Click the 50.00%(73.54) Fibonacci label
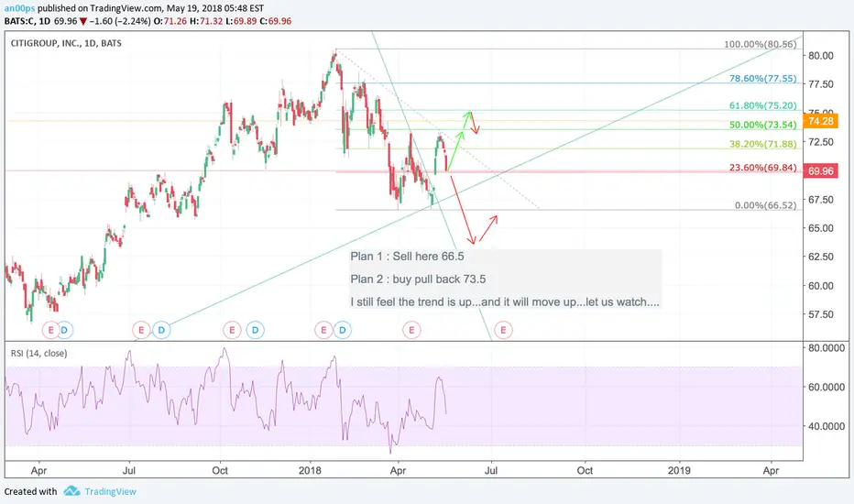Screen dimensions: 854x504 point(763,125)
